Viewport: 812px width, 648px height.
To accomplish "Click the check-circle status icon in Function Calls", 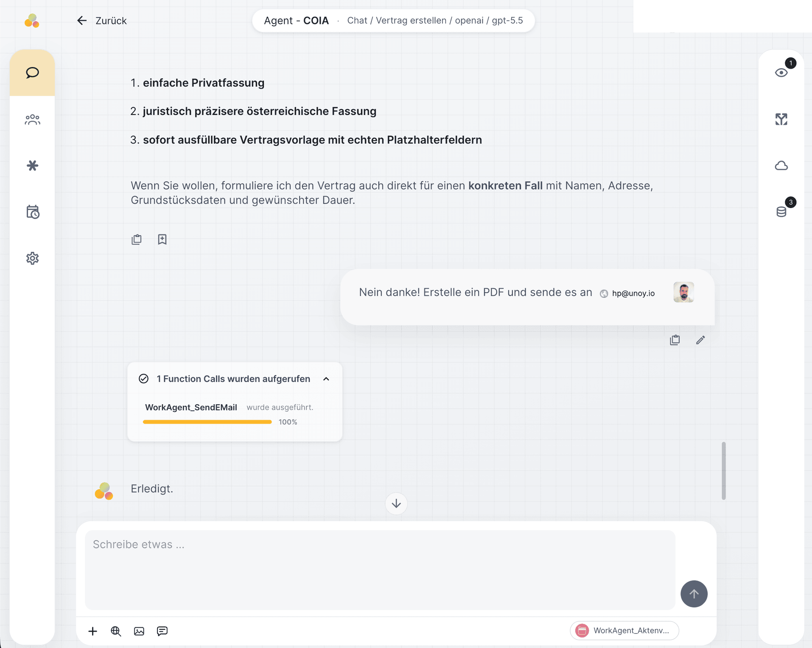I will coord(144,379).
